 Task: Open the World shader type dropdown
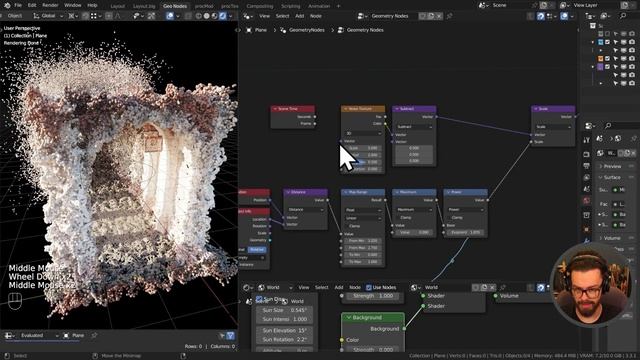coord(275,287)
